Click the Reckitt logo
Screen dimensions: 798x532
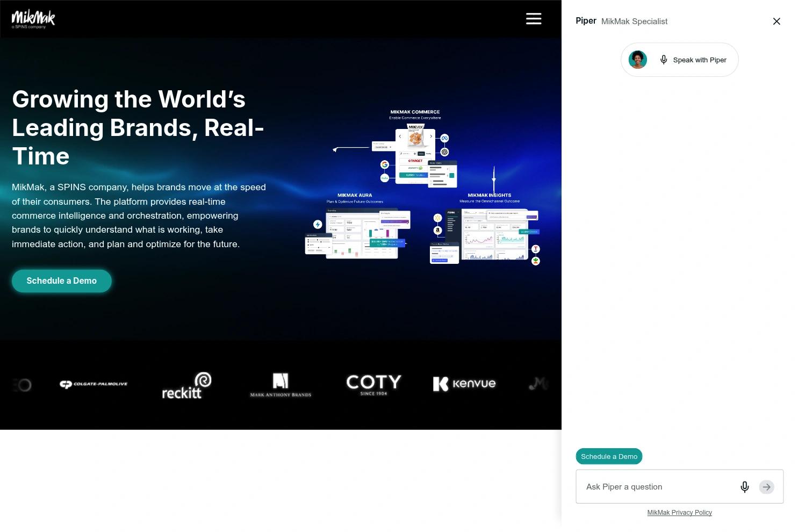point(186,385)
